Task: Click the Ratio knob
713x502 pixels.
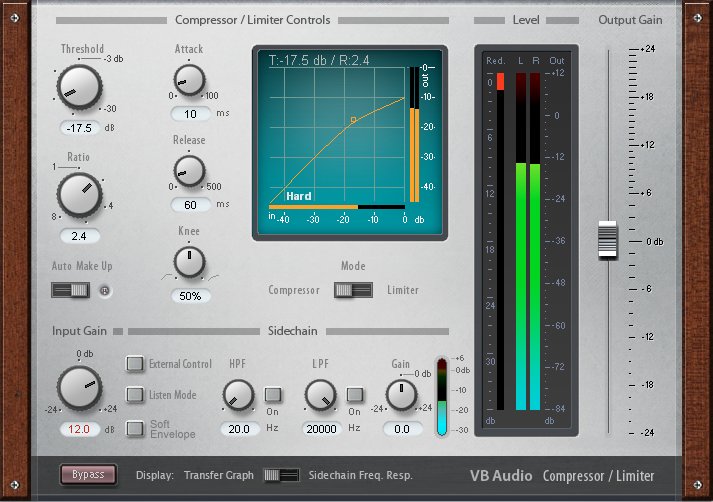Action: 77,195
